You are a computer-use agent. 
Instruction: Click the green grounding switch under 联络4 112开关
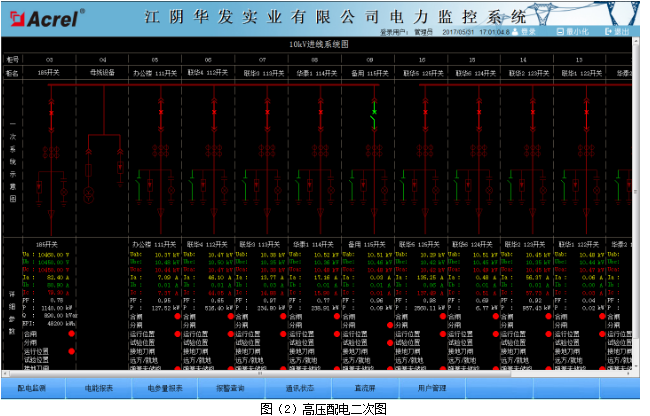pyautogui.click(x=192, y=187)
